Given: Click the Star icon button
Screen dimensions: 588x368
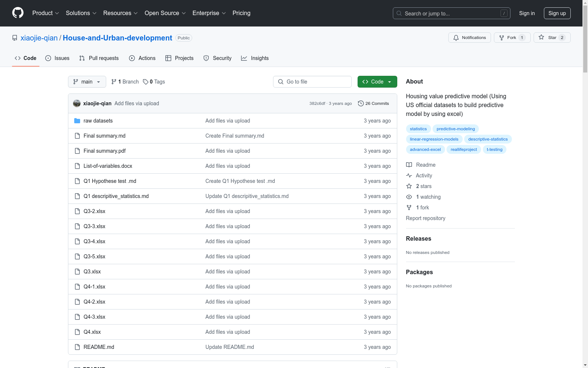Looking at the screenshot, I should tap(541, 38).
